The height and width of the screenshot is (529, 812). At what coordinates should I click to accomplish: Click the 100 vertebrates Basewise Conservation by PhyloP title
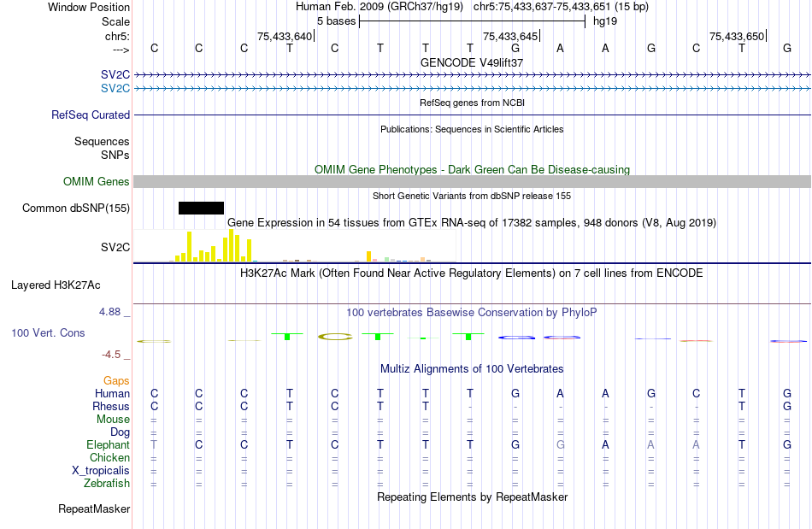(x=472, y=312)
